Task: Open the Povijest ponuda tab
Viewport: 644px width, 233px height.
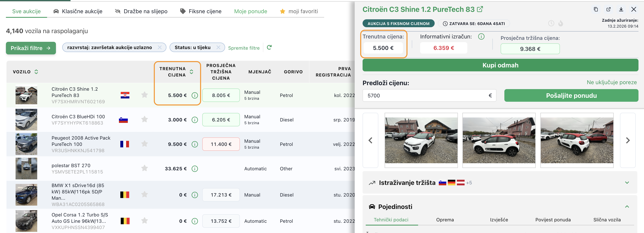Action: (553, 220)
